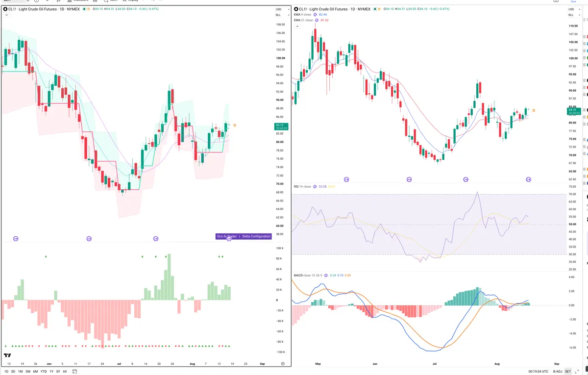Select the MACD close 12 26 9 legend
Viewport: 588px width, 375px height.
click(x=308, y=275)
